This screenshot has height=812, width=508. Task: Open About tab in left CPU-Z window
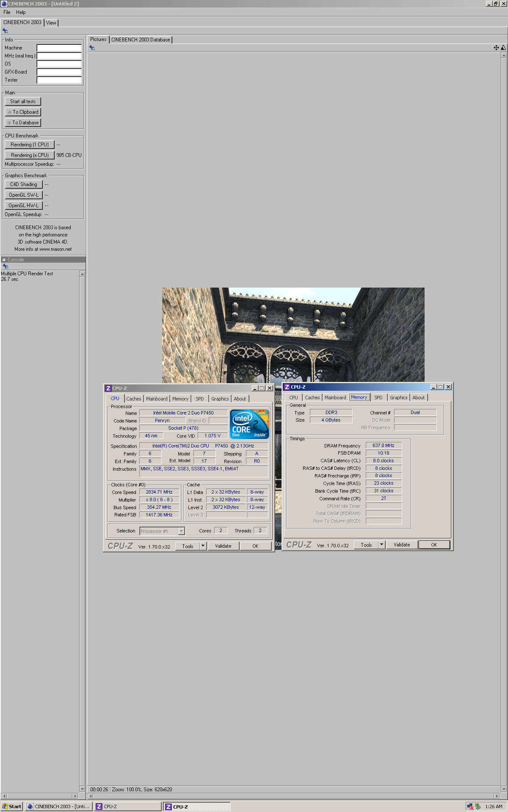click(240, 399)
